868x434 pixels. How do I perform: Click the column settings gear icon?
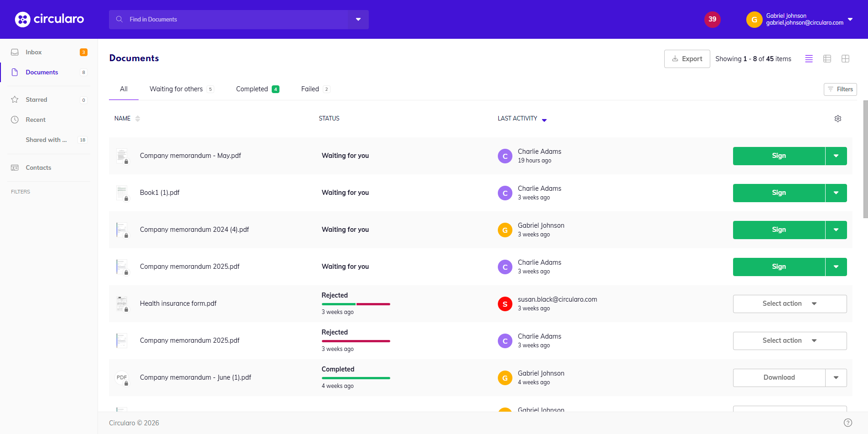837,119
